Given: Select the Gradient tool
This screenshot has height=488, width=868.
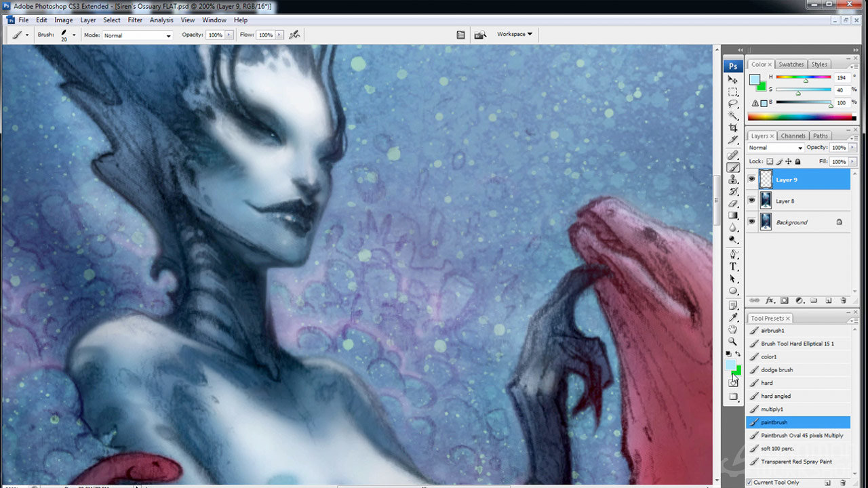Looking at the screenshot, I should [733, 216].
